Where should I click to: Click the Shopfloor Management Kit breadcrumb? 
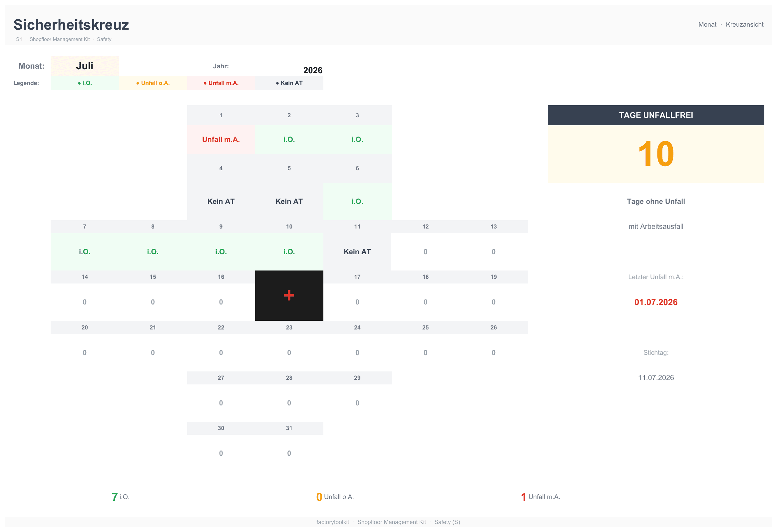click(x=60, y=39)
